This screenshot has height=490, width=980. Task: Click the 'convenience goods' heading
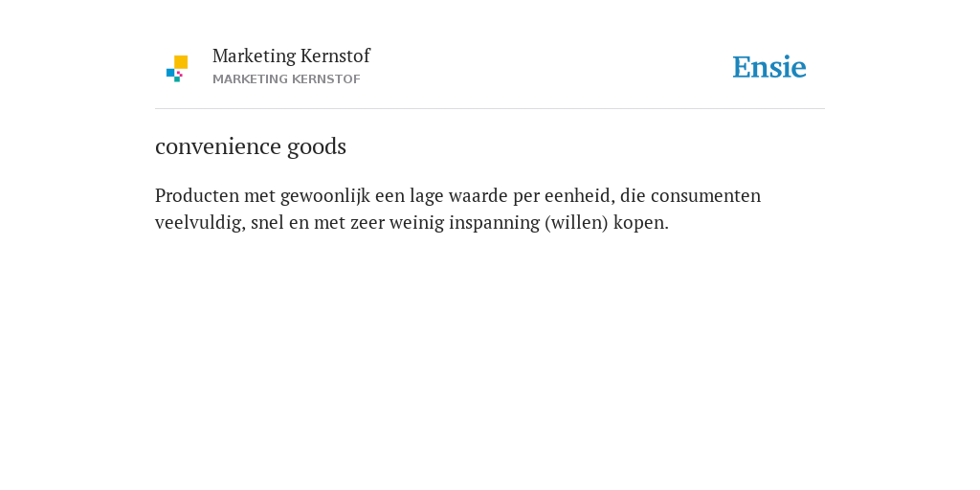(251, 146)
